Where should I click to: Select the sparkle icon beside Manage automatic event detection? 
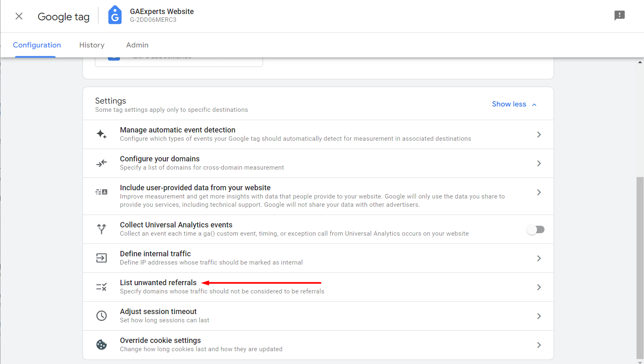tap(102, 134)
